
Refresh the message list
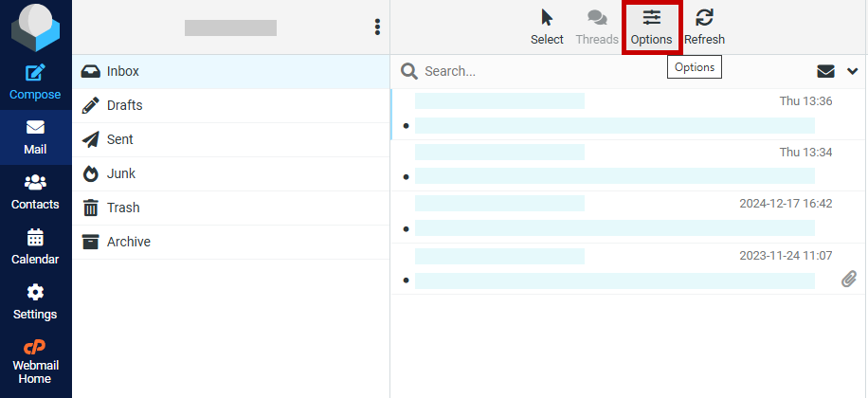(704, 27)
